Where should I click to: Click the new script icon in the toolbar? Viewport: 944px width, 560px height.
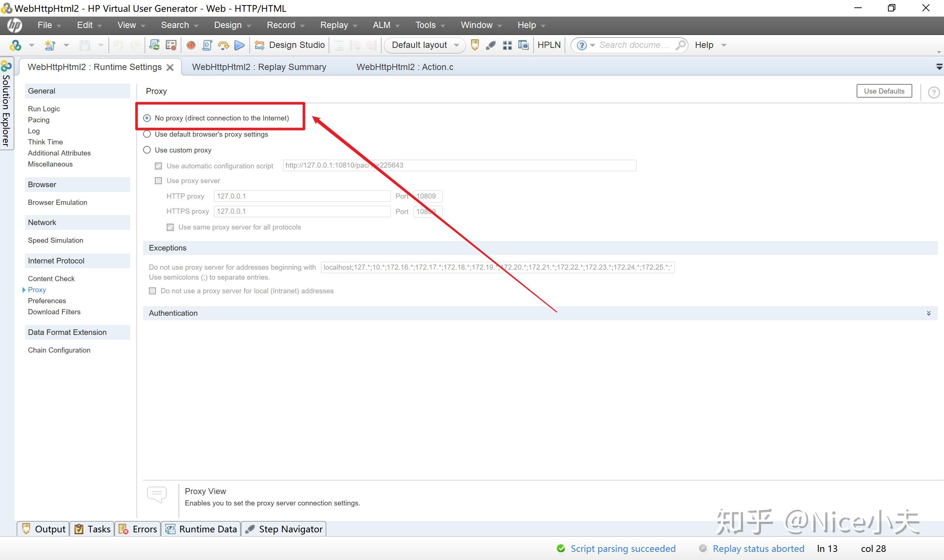(x=49, y=45)
